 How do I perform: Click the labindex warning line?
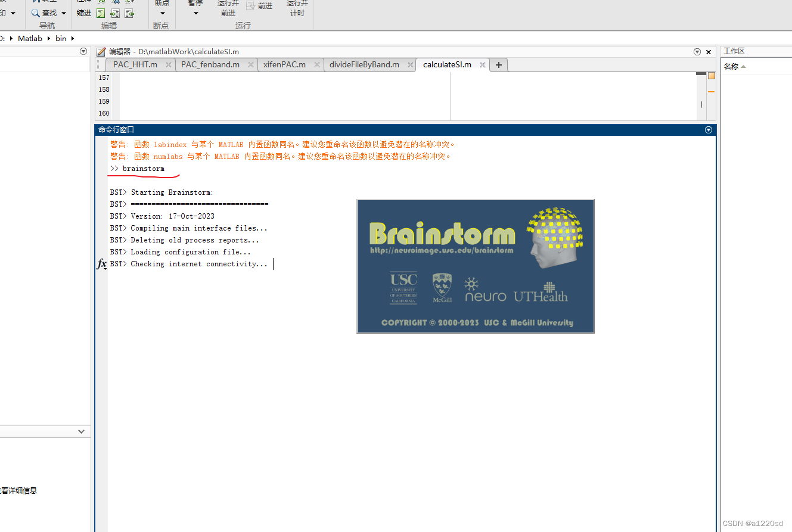point(282,144)
